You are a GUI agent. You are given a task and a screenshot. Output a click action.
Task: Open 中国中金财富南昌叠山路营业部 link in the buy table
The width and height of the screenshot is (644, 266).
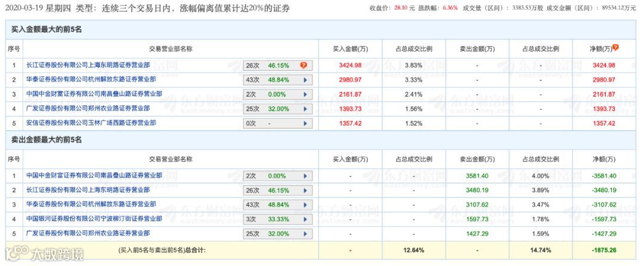(x=94, y=94)
